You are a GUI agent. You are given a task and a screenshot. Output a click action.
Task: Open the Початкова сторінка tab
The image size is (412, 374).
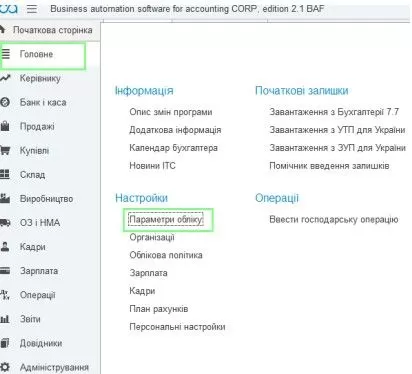coord(53,30)
